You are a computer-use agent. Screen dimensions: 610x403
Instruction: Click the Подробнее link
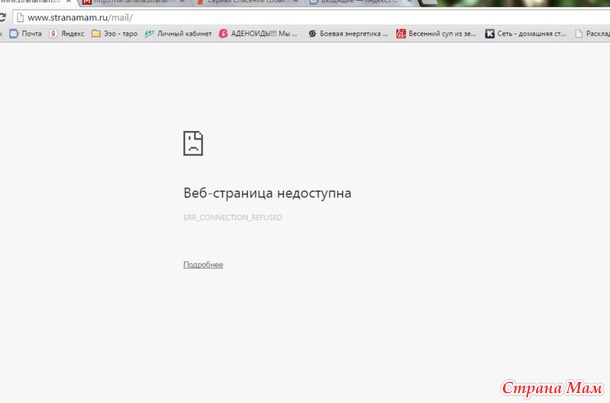203,265
